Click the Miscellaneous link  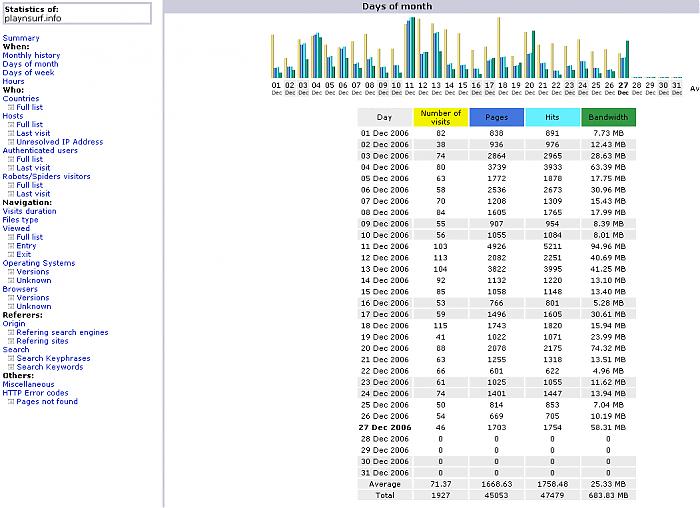28,384
